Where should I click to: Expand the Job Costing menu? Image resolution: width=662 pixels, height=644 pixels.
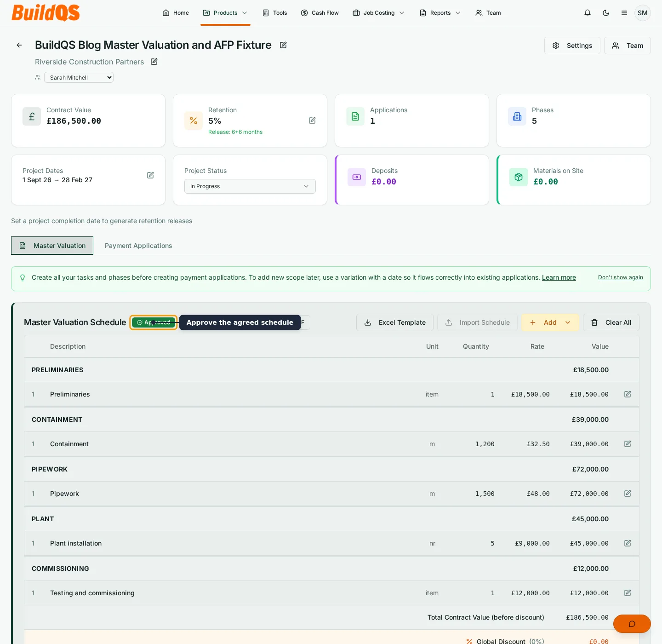[x=379, y=13]
